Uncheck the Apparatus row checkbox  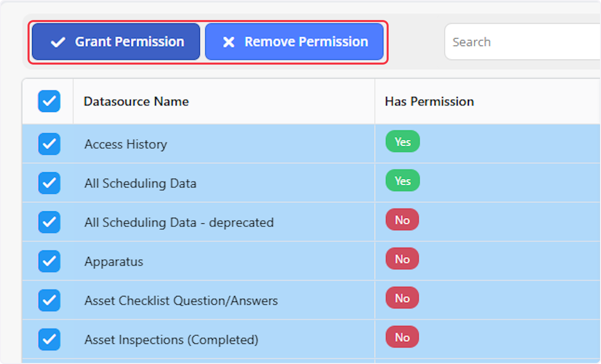(x=49, y=261)
